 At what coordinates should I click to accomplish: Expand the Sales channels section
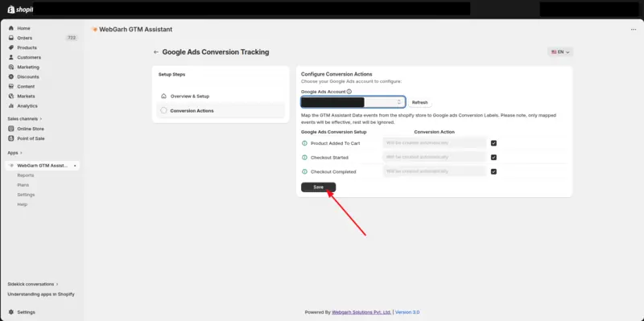coord(25,119)
